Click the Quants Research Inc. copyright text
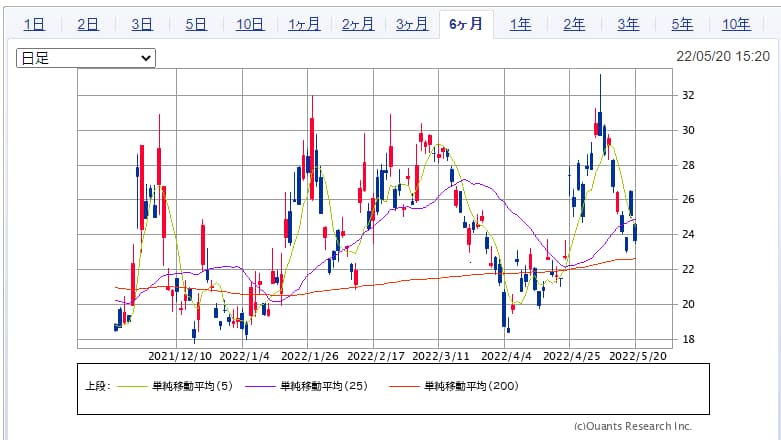 632,425
